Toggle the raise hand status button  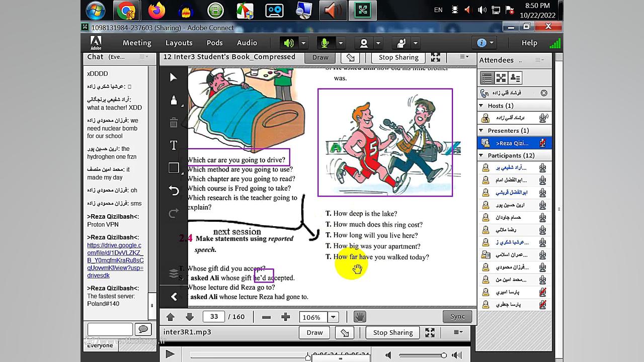(x=401, y=43)
